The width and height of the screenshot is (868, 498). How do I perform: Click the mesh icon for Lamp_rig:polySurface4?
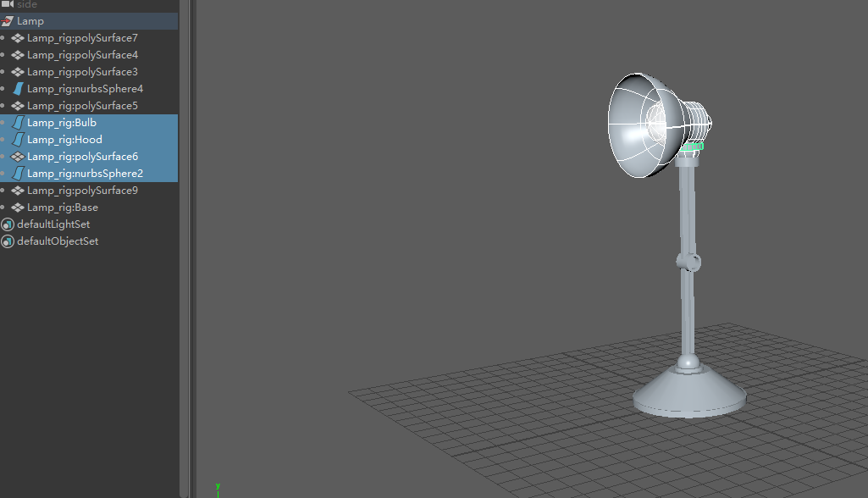click(18, 55)
